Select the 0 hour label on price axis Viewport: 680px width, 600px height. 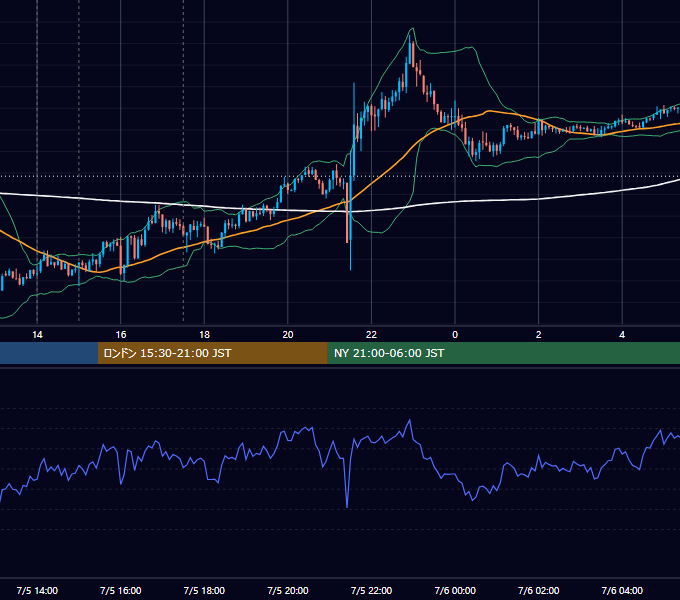click(455, 335)
